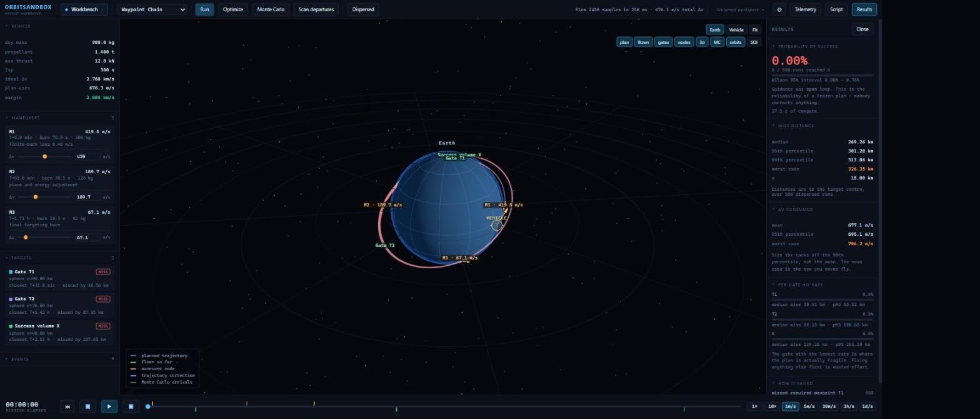Step forward one frame in playback
The height and width of the screenshot is (419, 980).
[131, 406]
